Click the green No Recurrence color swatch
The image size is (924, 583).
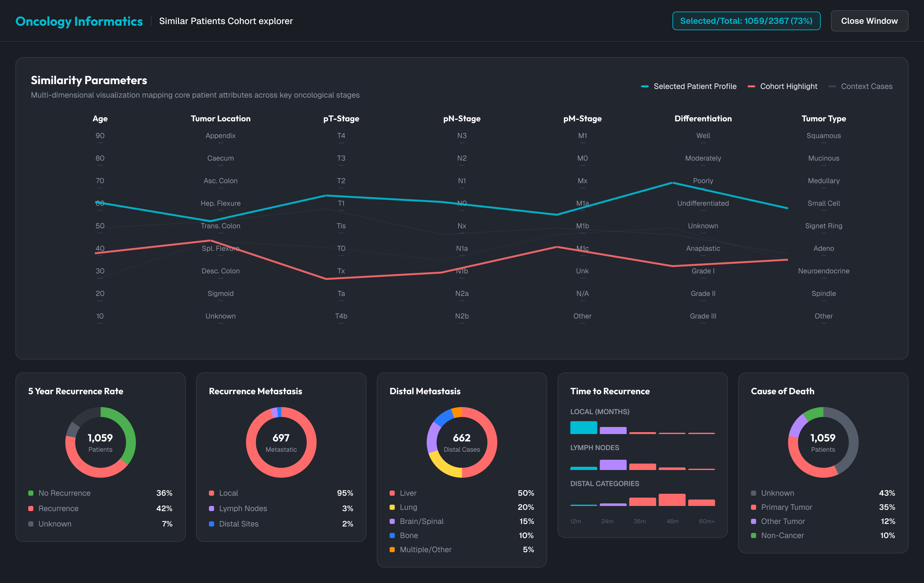[x=31, y=493]
